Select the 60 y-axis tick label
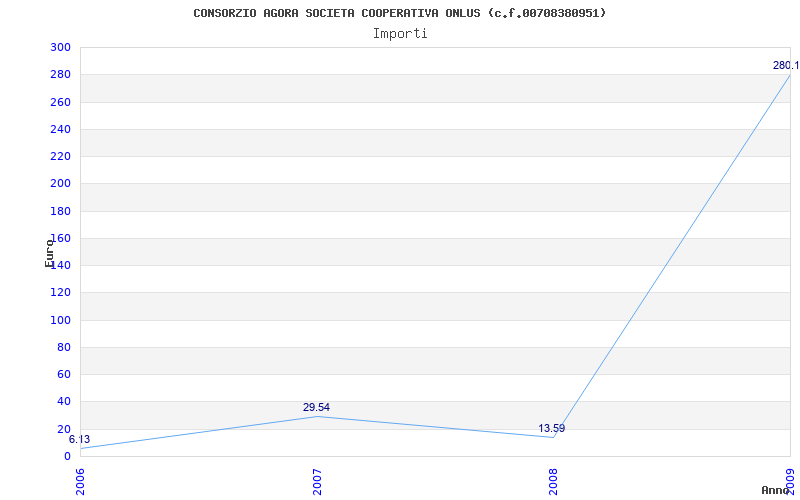The width and height of the screenshot is (800, 500). (63, 374)
